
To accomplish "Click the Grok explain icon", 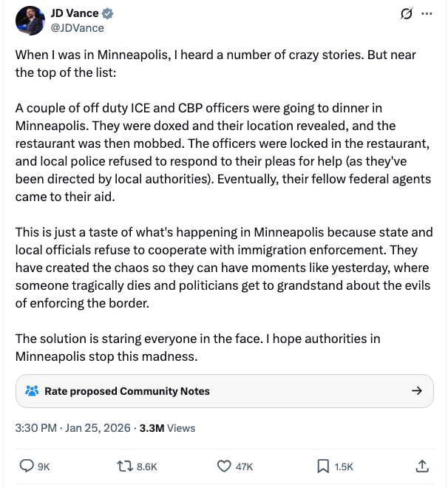I will pyautogui.click(x=404, y=15).
